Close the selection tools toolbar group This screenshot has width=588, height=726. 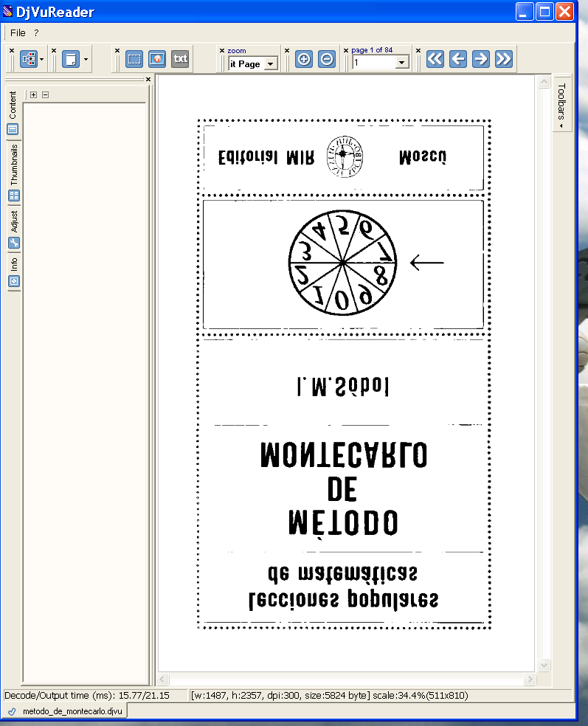(x=117, y=50)
